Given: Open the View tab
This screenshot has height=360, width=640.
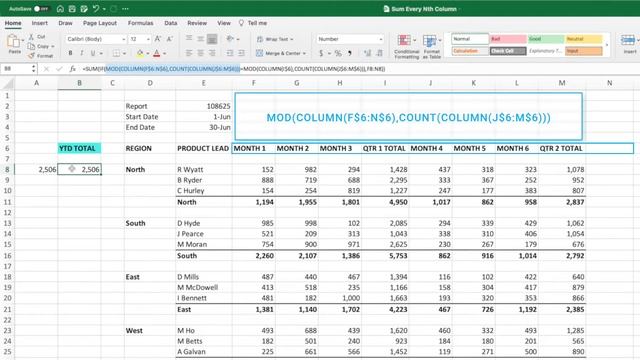Looking at the screenshot, I should (224, 23).
